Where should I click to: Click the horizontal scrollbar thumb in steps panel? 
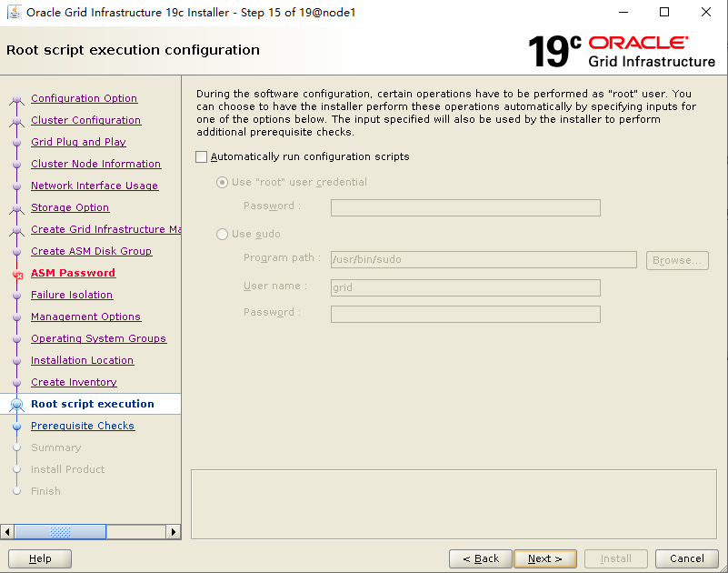[x=60, y=532]
